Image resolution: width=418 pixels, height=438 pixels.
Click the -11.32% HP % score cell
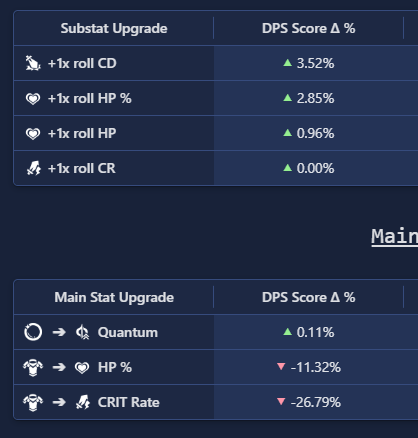point(309,367)
